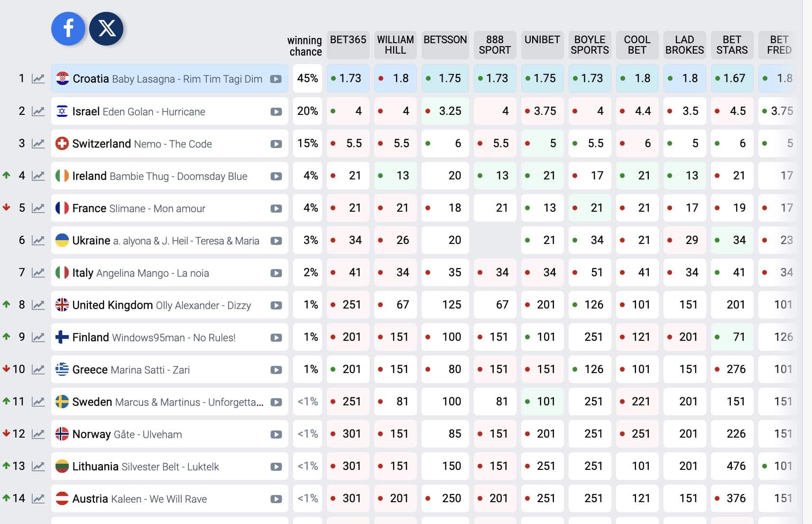Click Croatia's 1.73 odds at Bet365
812x524 pixels.
(x=348, y=78)
